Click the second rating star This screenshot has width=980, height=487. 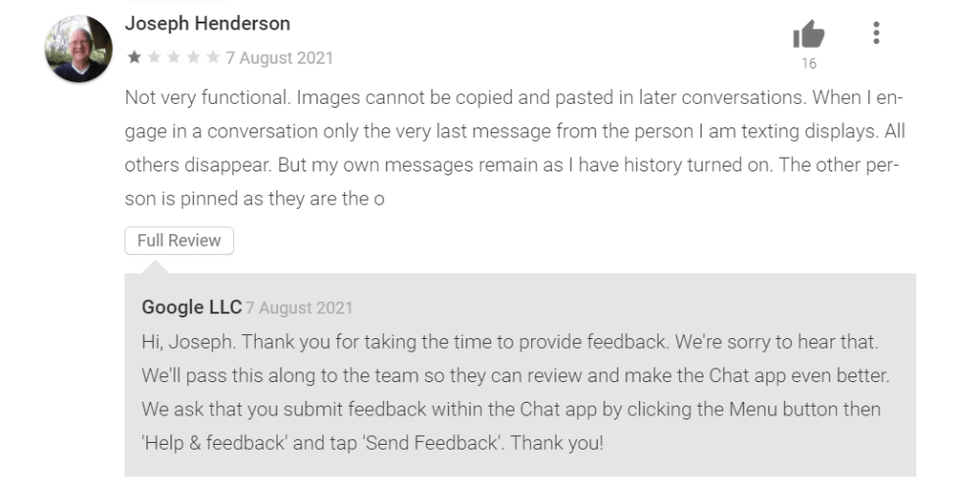[153, 58]
